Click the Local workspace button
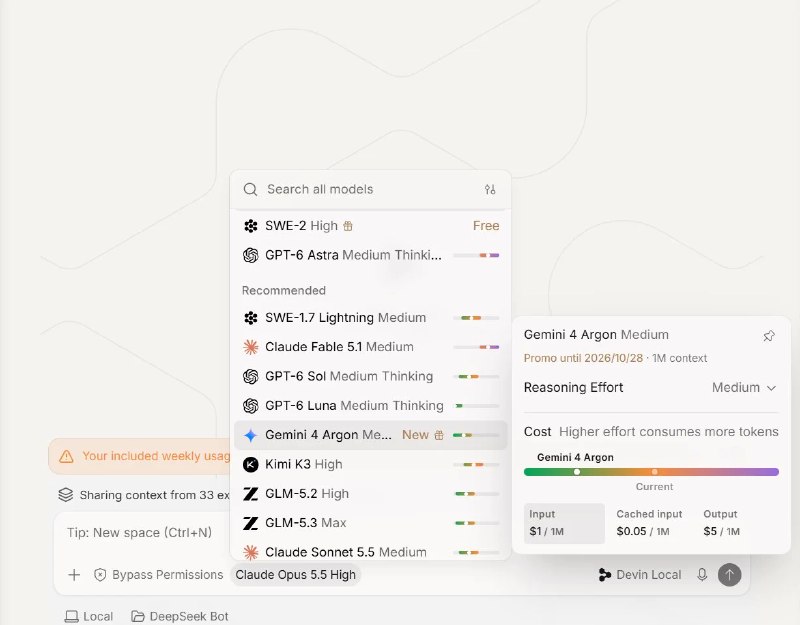Viewport: 800px width, 625px height. [x=89, y=616]
